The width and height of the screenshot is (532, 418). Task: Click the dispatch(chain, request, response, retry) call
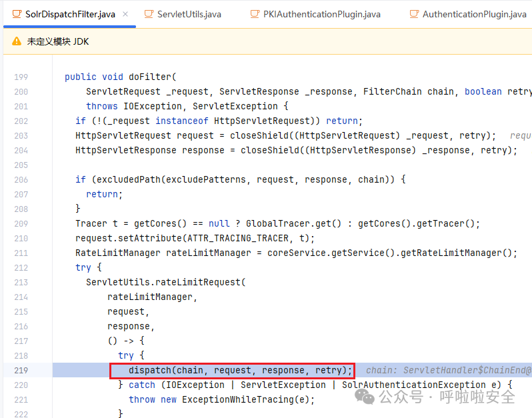(240, 370)
